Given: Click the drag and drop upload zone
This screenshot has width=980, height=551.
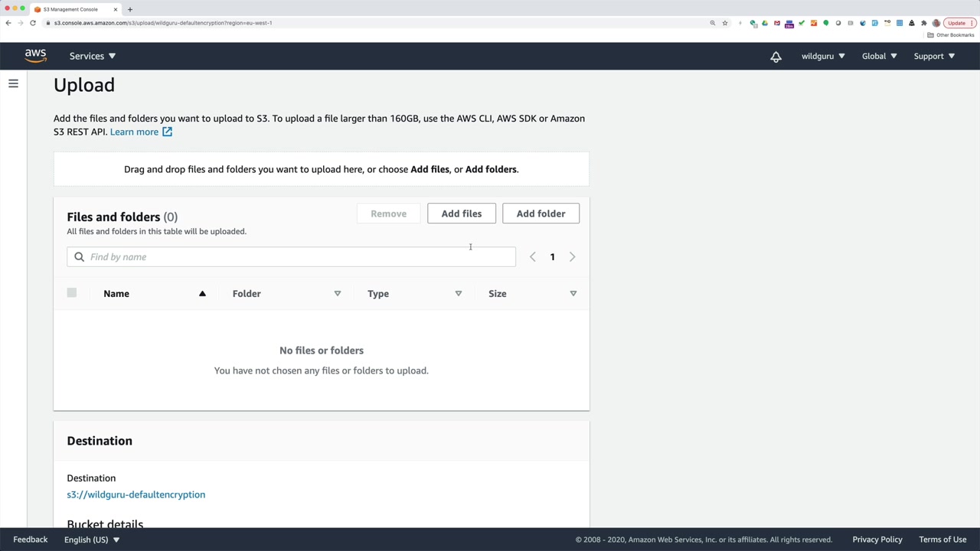Looking at the screenshot, I should pyautogui.click(x=322, y=169).
